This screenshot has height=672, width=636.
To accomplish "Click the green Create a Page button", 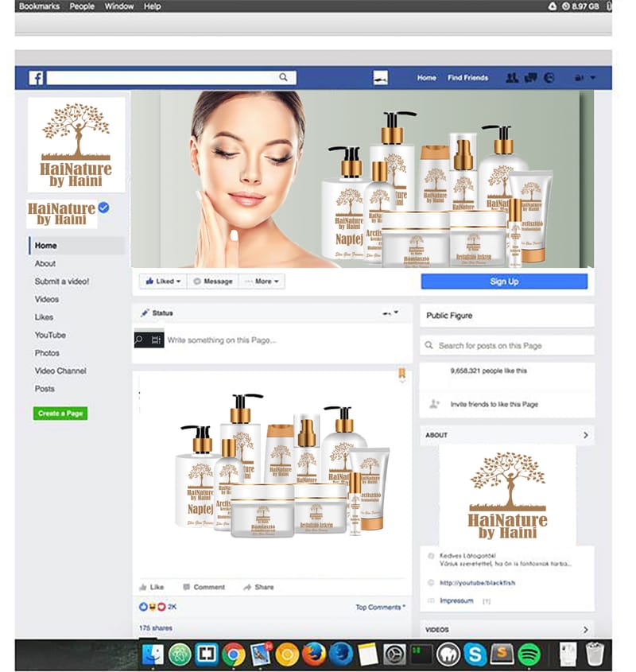I will pos(60,414).
